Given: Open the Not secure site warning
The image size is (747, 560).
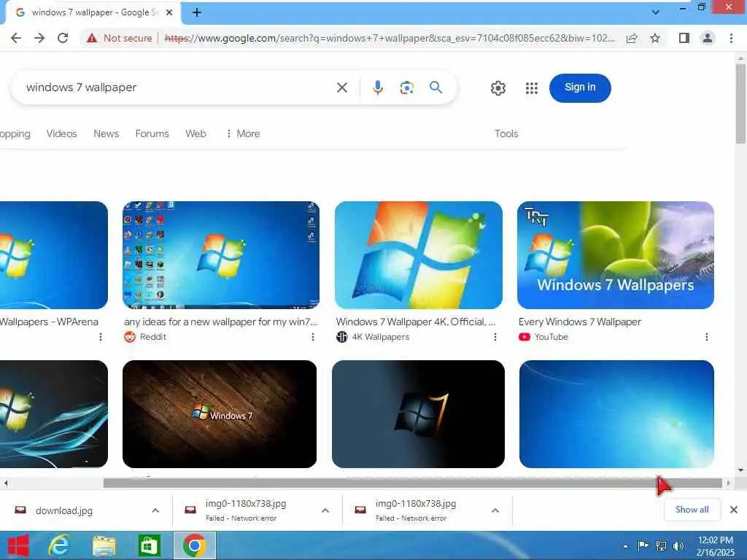Looking at the screenshot, I should coord(119,38).
